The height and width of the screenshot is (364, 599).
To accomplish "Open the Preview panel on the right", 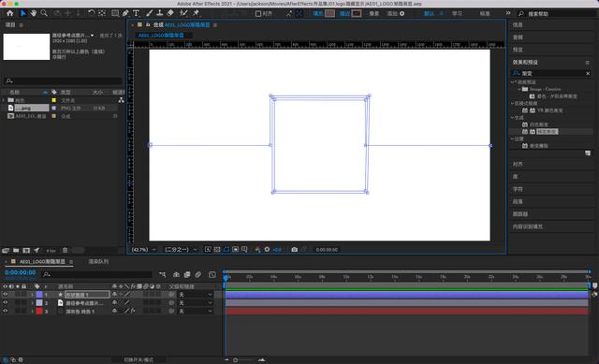I will (518, 50).
